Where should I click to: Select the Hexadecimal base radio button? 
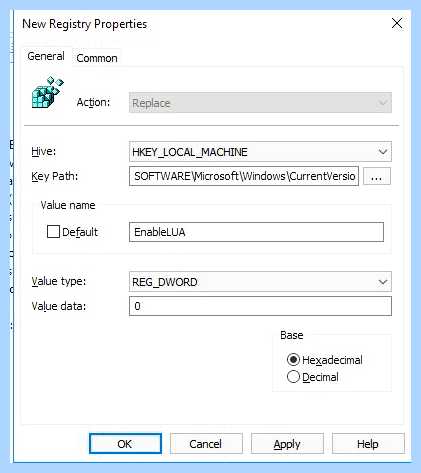[293, 360]
